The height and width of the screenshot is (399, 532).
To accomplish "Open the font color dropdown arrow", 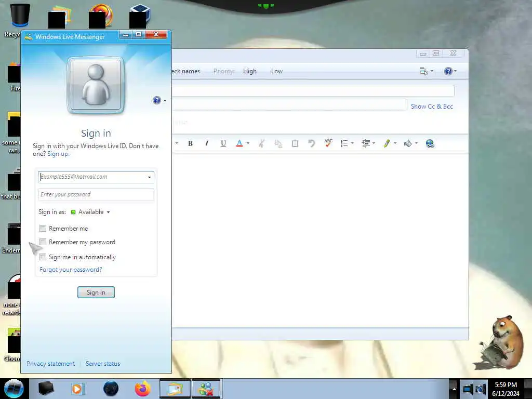I will 248,143.
